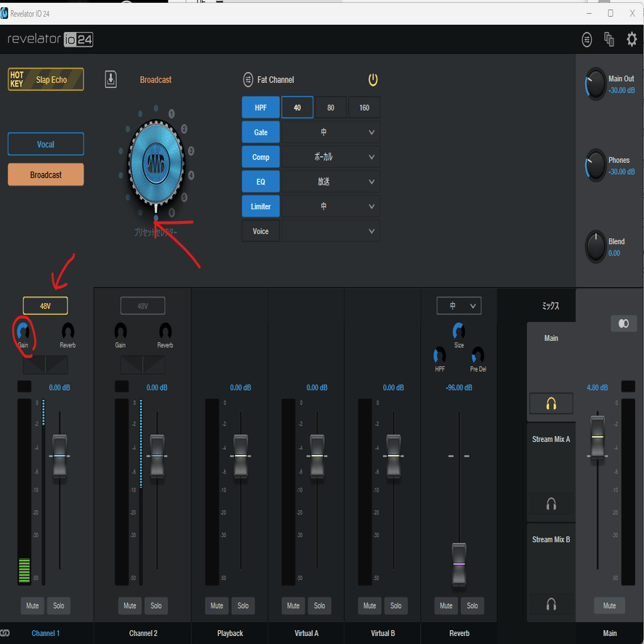Toggle the Limiter button
Viewport: 644px width, 644px height.
261,206
